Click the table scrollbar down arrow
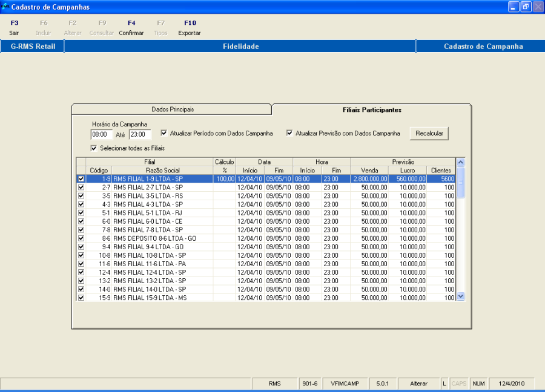The image size is (545, 392). 461,296
